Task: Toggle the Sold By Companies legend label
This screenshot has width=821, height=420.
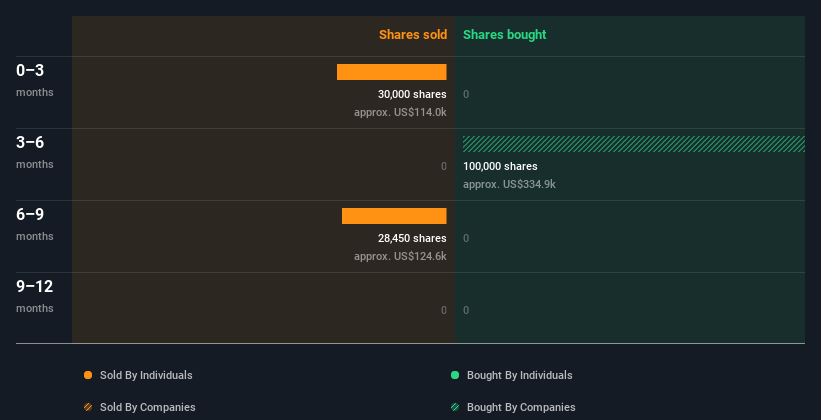Action: pyautogui.click(x=147, y=407)
